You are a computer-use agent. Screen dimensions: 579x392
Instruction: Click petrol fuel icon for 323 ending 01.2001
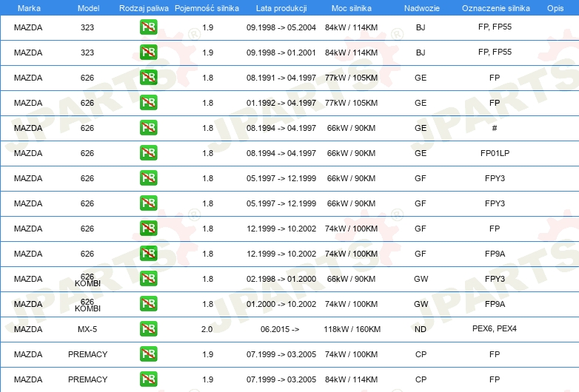(x=148, y=52)
